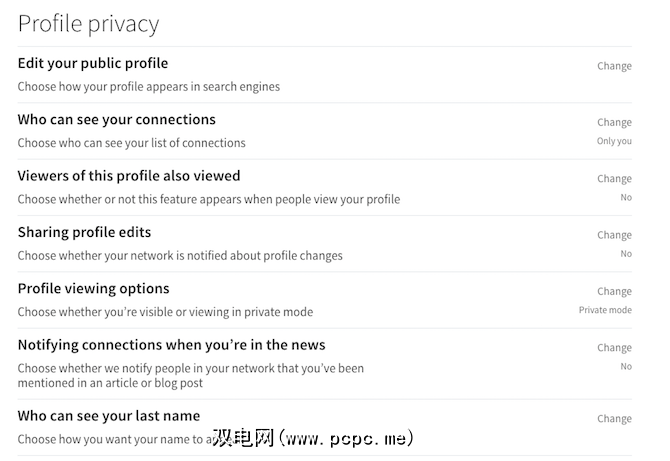Expand the Edit your public profile setting
The height and width of the screenshot is (461, 670).
click(x=93, y=64)
